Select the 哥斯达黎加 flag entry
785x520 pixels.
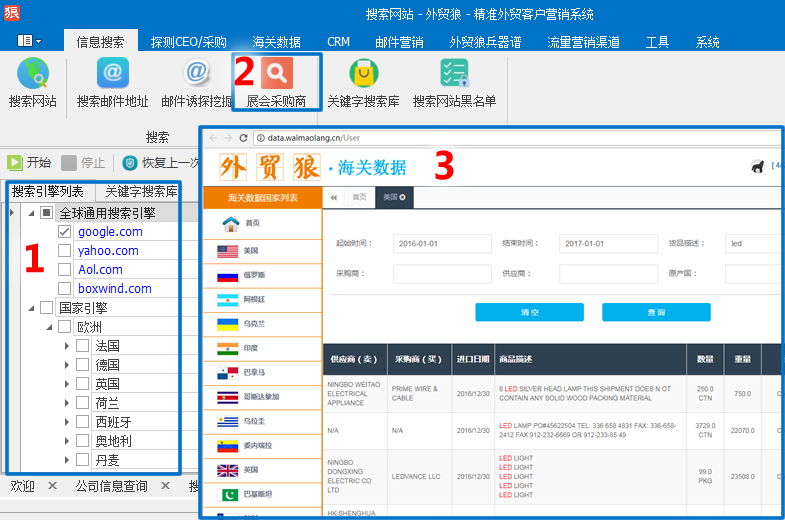227,397
